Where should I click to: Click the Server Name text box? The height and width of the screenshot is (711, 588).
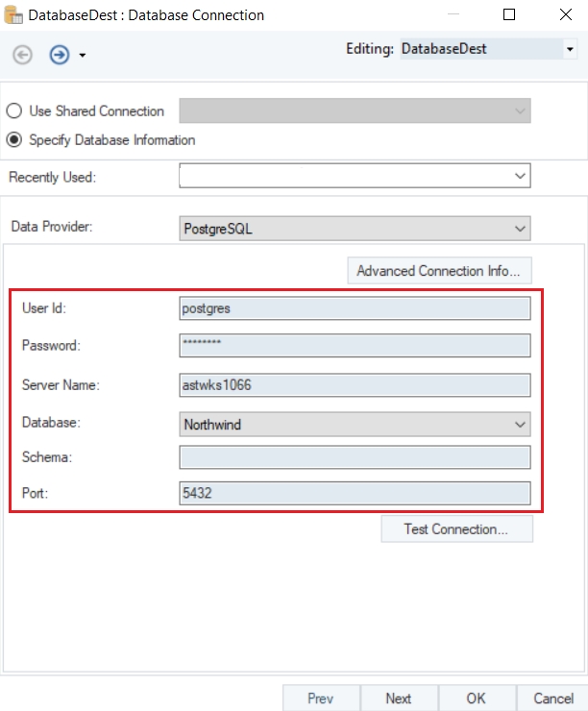point(355,385)
